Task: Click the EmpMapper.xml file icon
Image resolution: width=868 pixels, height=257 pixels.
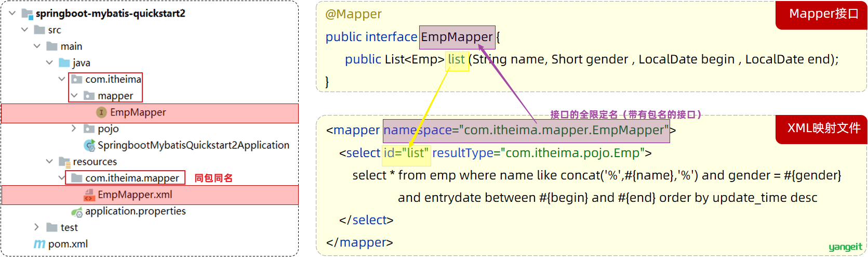Action: coord(89,195)
